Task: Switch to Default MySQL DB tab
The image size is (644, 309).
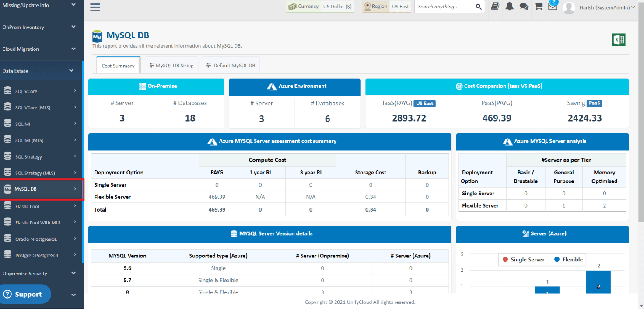Action: 231,66
